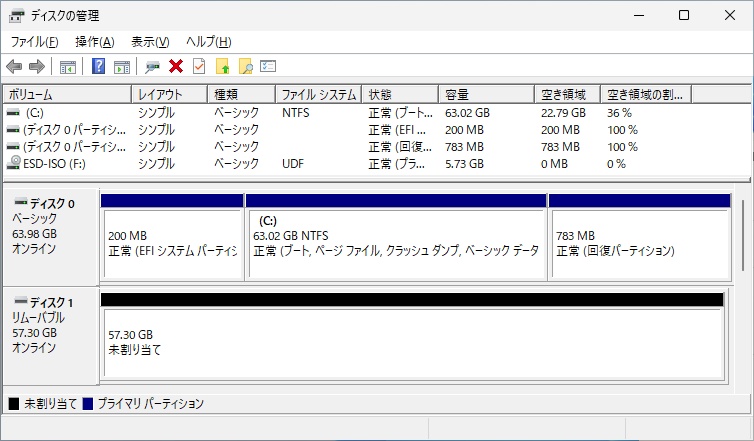Toggle the action pane toolbar icon

(x=122, y=66)
